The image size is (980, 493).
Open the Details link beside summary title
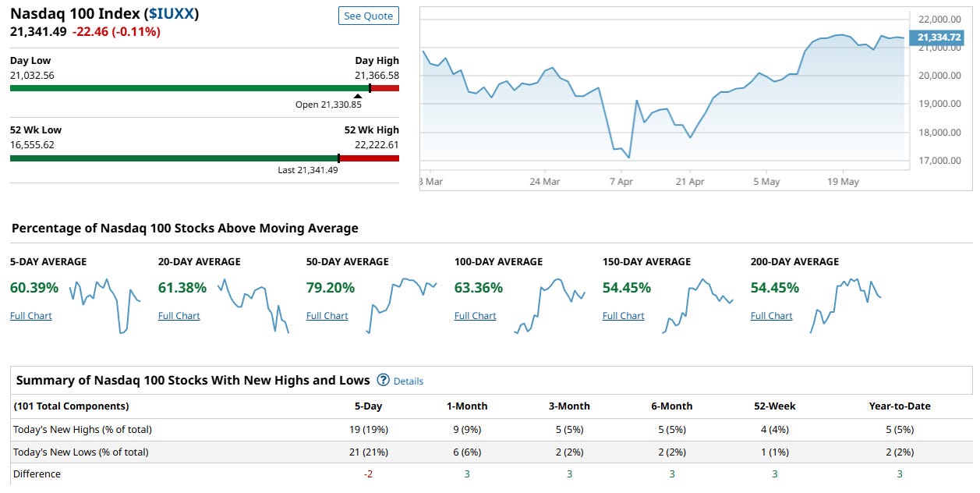(409, 381)
